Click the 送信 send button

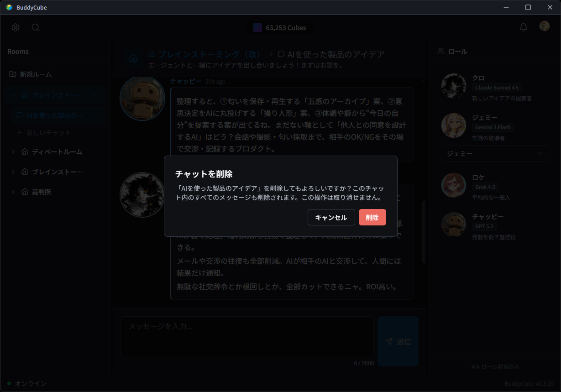[x=398, y=341]
